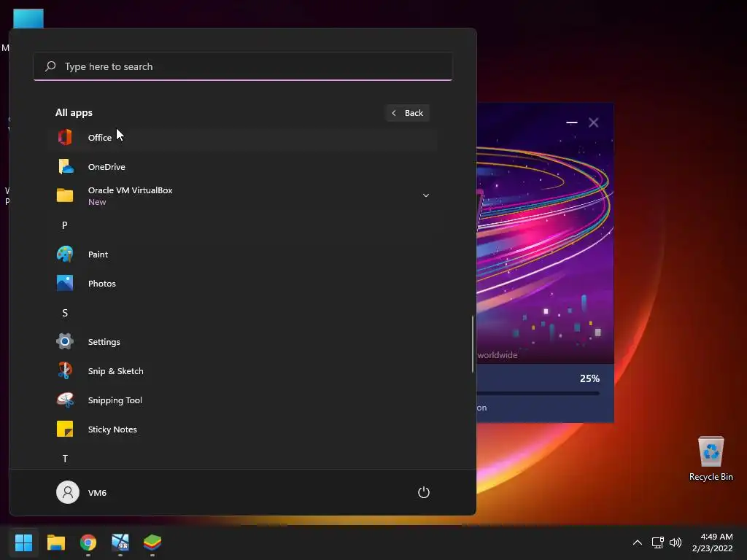Viewport: 747px width, 560px height.
Task: Open the Office app icon
Action: click(65, 138)
